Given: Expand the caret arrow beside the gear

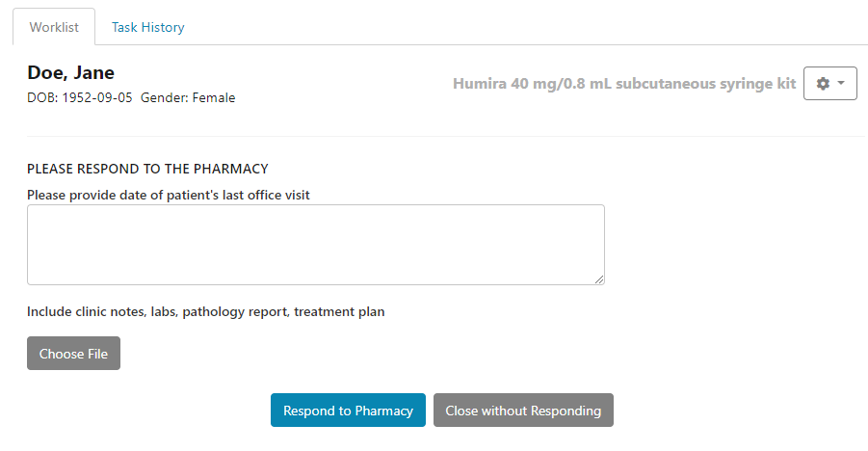Looking at the screenshot, I should click(x=841, y=84).
